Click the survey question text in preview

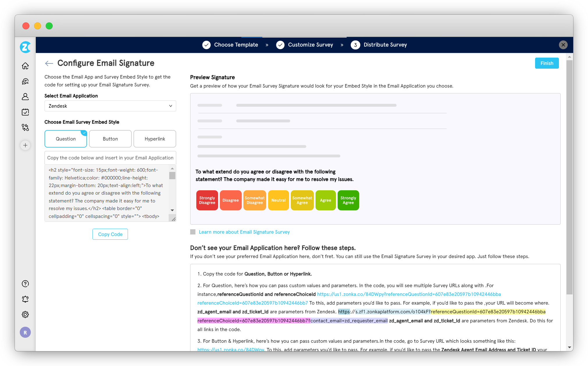[x=275, y=175]
